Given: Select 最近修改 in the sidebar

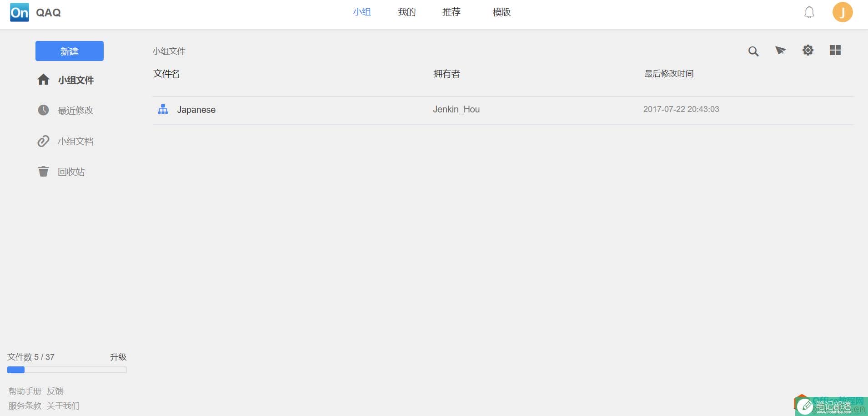Looking at the screenshot, I should 75,110.
